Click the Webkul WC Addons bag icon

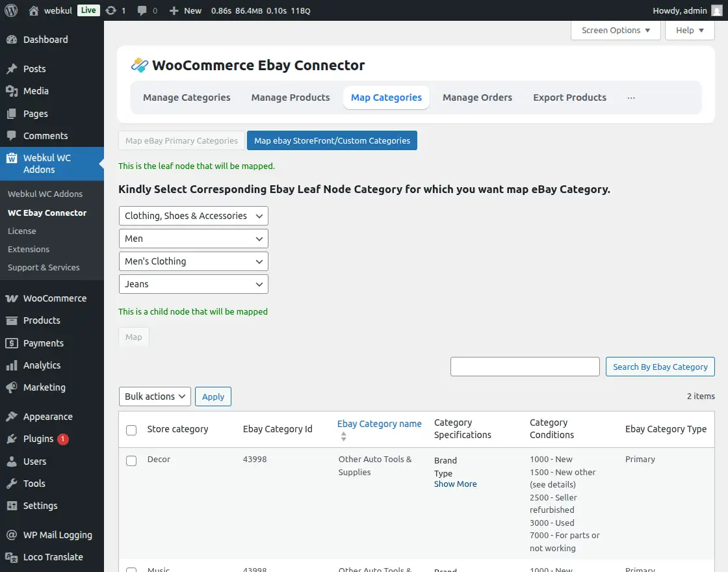point(12,159)
